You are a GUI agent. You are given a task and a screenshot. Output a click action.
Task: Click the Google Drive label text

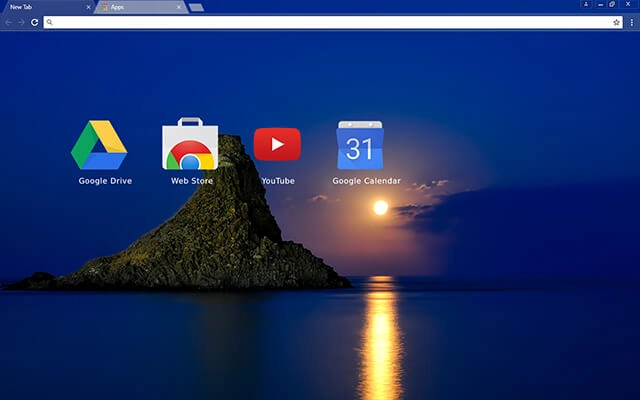(105, 181)
